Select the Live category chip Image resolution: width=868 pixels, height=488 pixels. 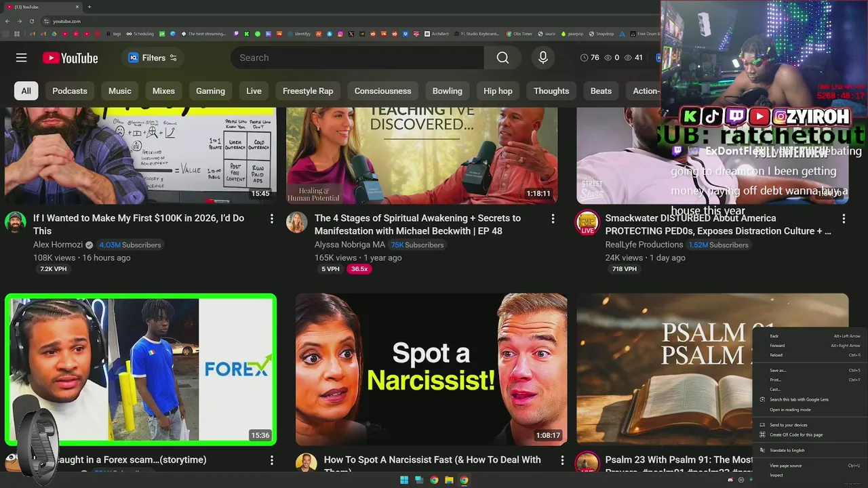pos(254,91)
